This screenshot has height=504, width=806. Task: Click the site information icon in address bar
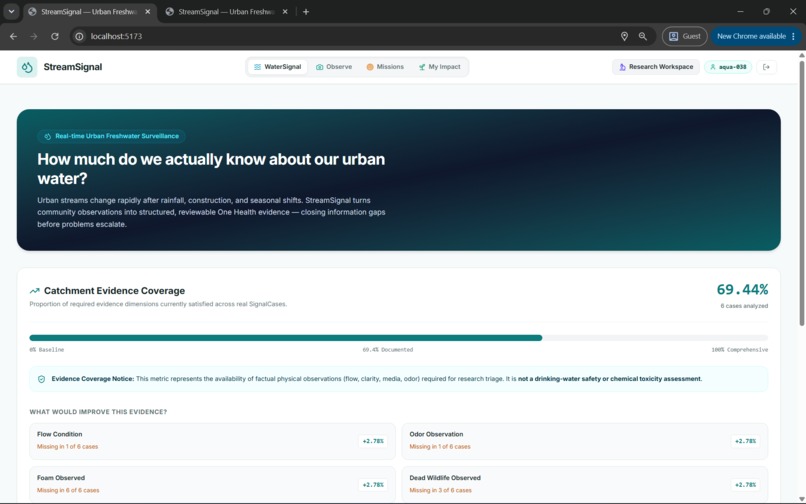tap(79, 36)
